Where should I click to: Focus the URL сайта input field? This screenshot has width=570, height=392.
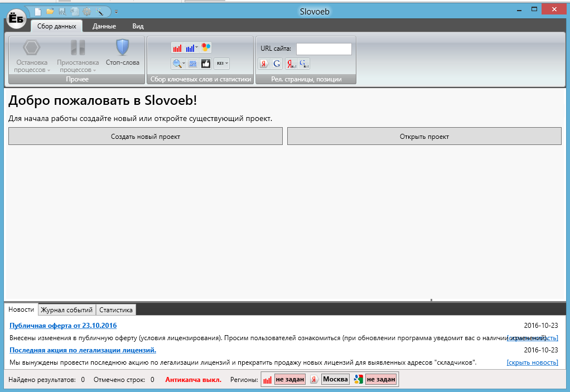coord(324,49)
